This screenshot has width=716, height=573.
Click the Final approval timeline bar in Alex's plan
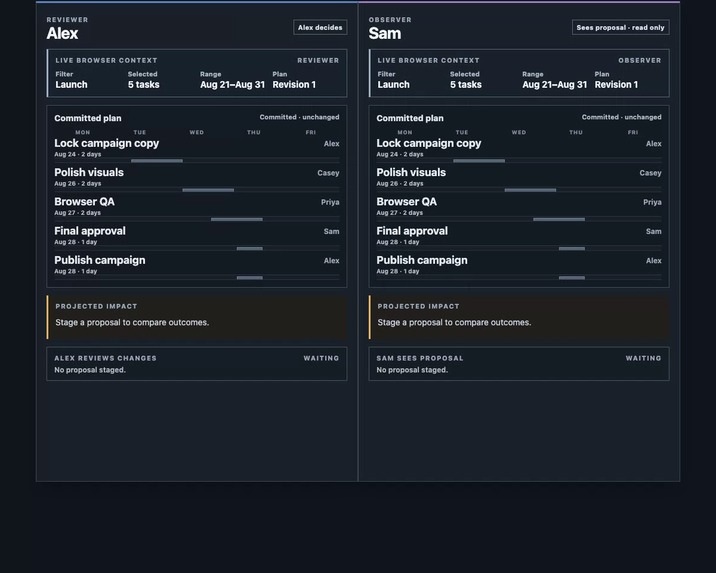coord(250,248)
